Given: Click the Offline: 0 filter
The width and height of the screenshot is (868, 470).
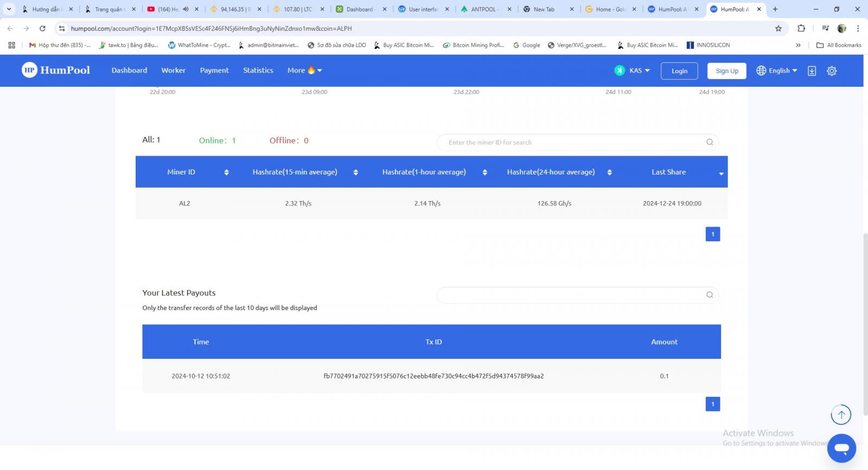Looking at the screenshot, I should [x=289, y=140].
